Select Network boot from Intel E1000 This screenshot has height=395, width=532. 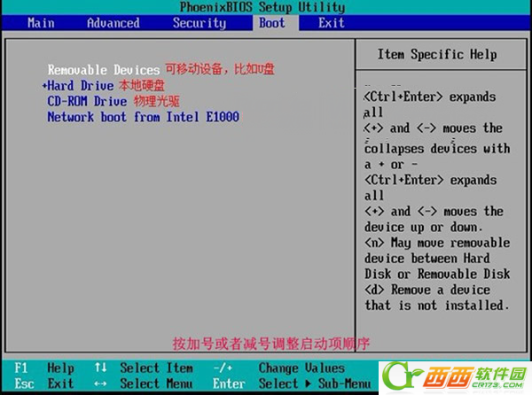(143, 117)
